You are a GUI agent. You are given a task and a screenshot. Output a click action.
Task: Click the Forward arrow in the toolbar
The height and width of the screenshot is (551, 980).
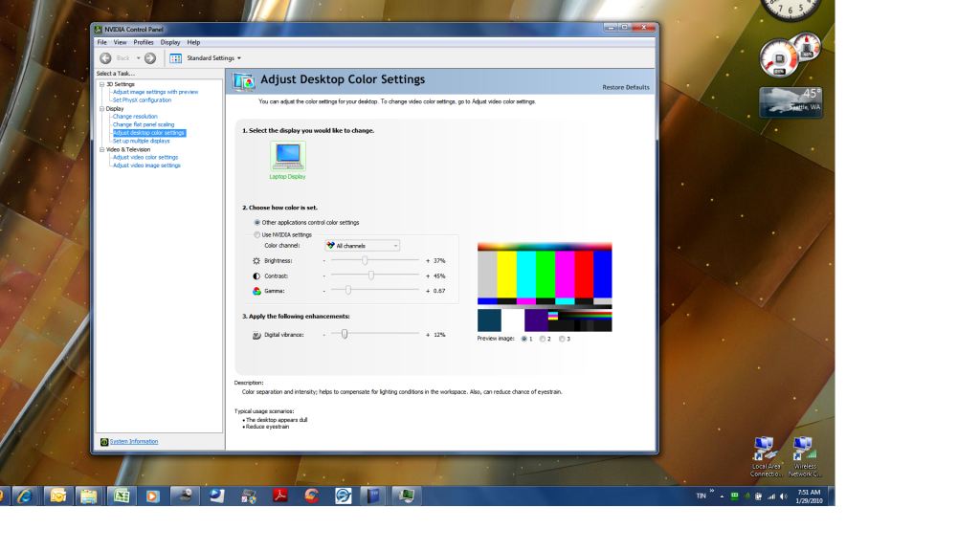150,58
